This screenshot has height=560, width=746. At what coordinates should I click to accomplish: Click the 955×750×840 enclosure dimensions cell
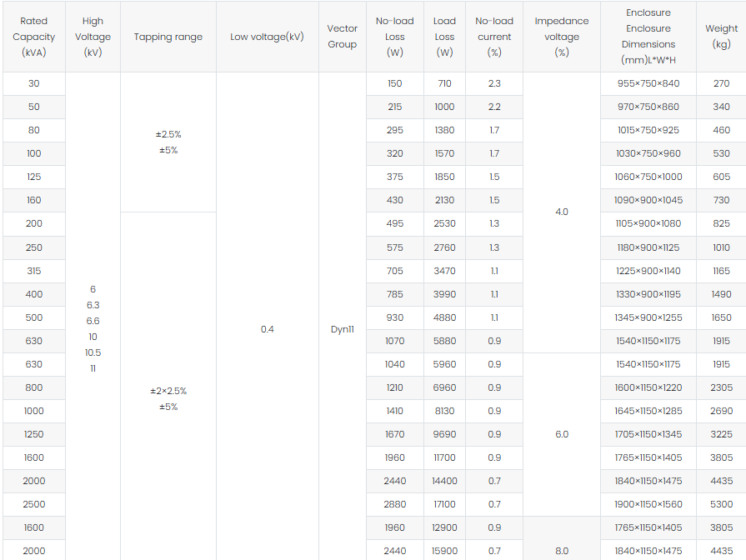(x=648, y=83)
